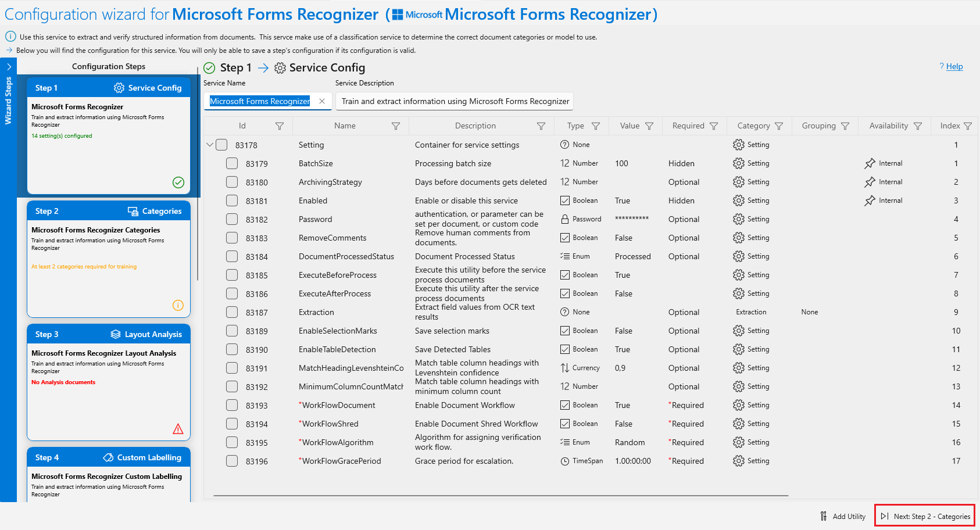The image size is (980, 530).
Task: Click the gear icon next to Service Config heading
Action: [280, 68]
